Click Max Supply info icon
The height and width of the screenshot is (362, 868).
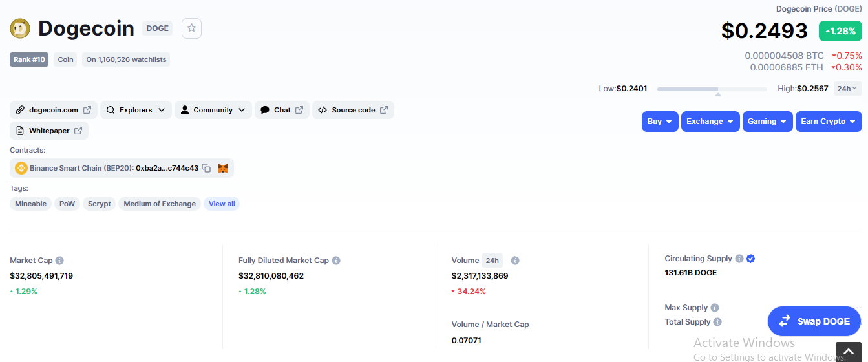(715, 308)
